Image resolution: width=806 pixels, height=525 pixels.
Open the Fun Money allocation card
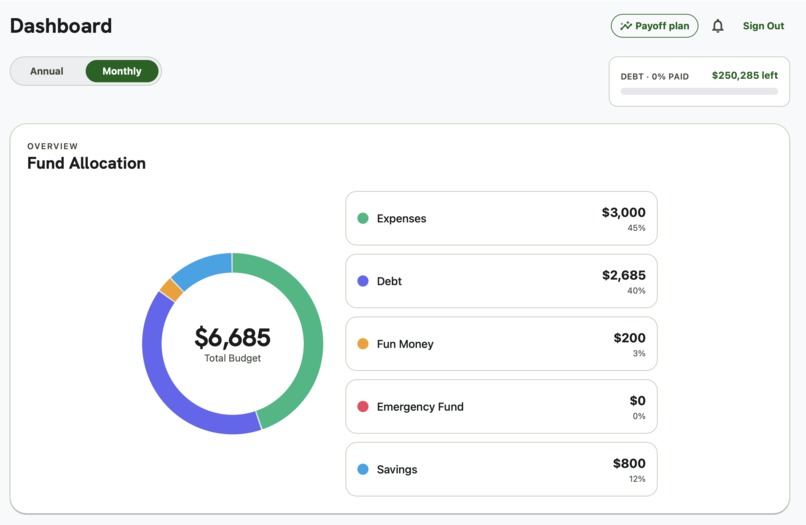pos(501,343)
